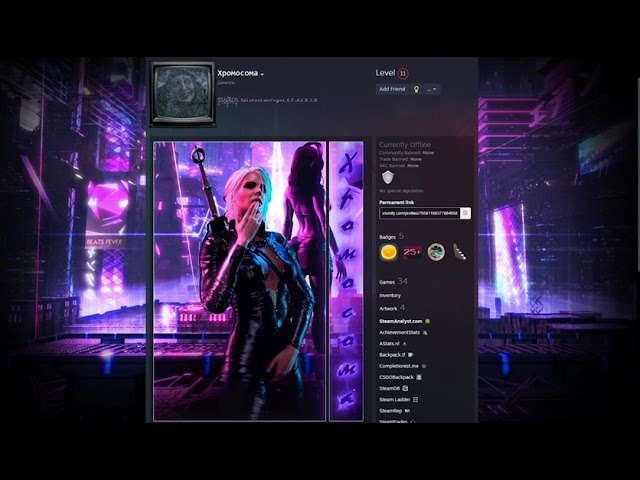Open SteamDB link
The width and height of the screenshot is (640, 480).
click(389, 388)
